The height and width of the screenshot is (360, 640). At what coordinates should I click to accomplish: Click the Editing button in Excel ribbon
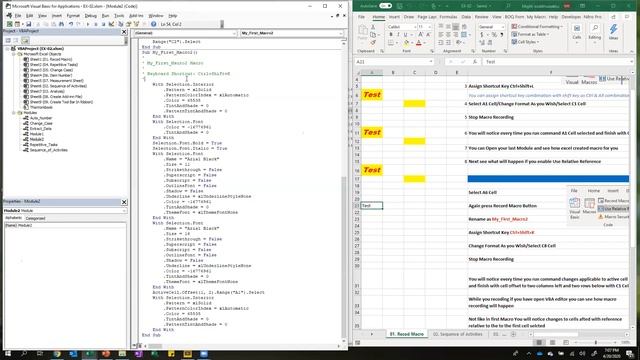tap(595, 32)
